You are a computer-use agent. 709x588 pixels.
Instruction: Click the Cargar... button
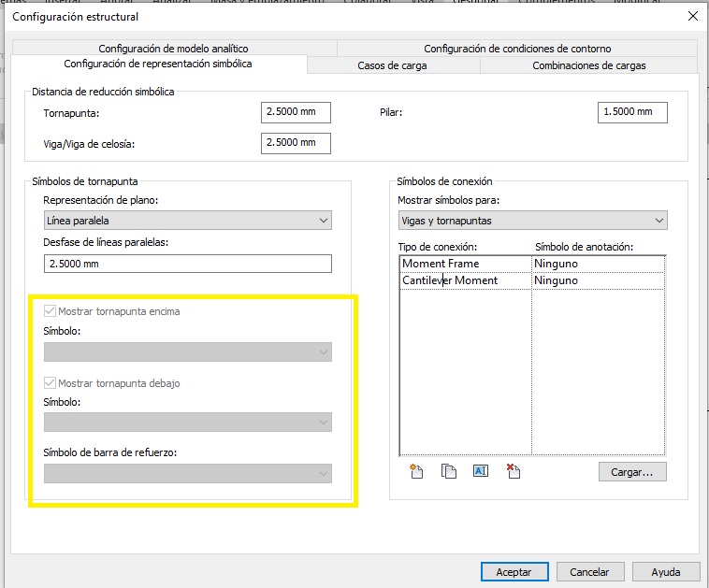coord(632,472)
